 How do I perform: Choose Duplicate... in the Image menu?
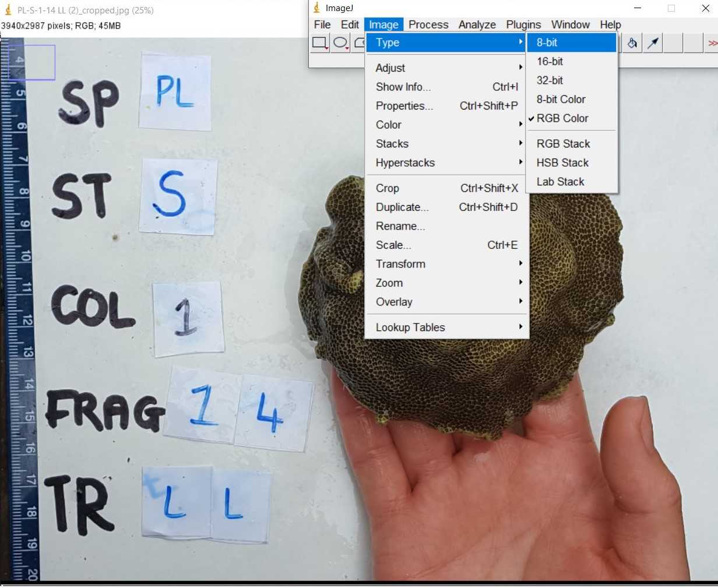pos(446,207)
